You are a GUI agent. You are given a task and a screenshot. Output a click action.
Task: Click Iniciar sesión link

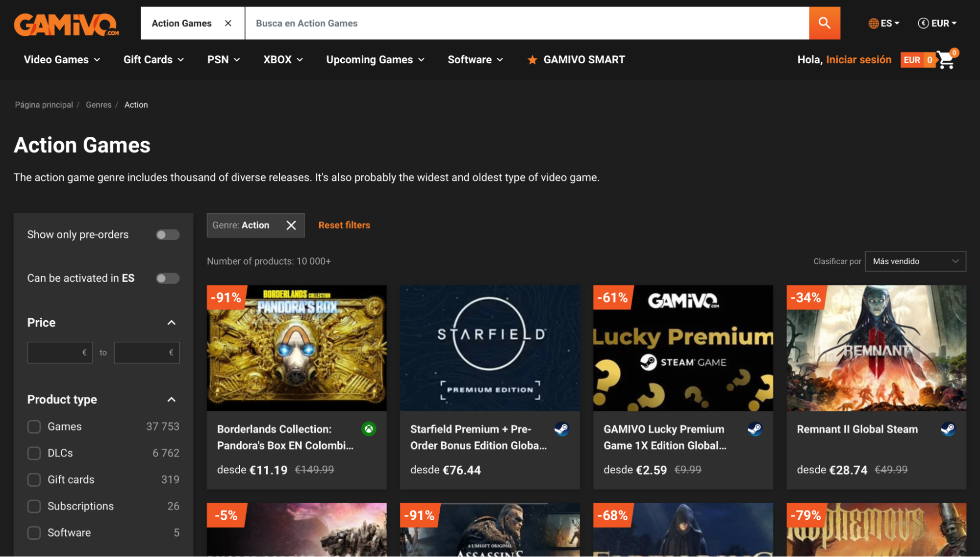point(858,60)
